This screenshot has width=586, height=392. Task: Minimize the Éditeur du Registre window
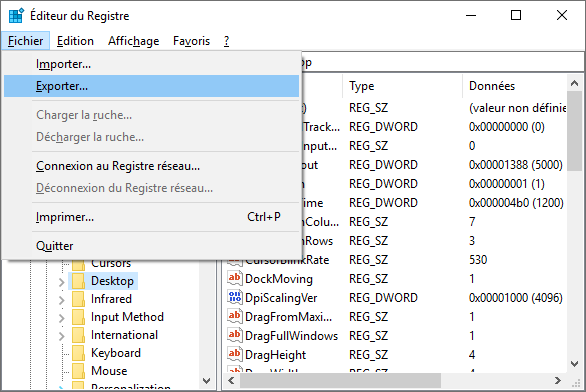(471, 16)
